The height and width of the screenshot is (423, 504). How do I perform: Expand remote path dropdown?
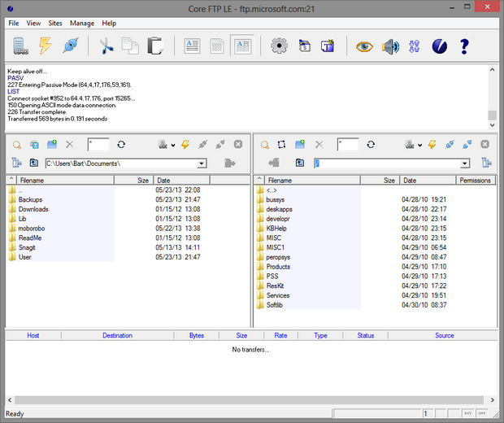465,164
